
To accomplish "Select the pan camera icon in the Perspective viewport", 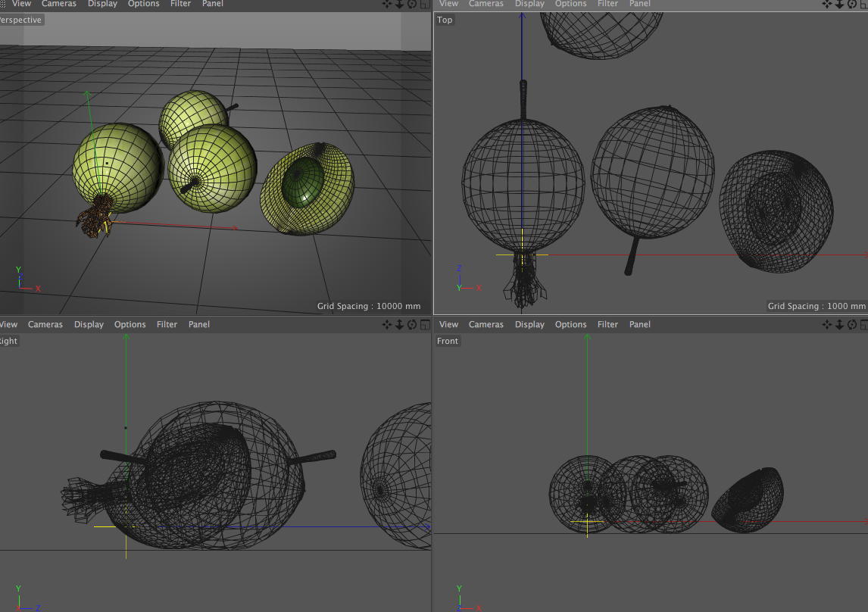I will [x=386, y=5].
